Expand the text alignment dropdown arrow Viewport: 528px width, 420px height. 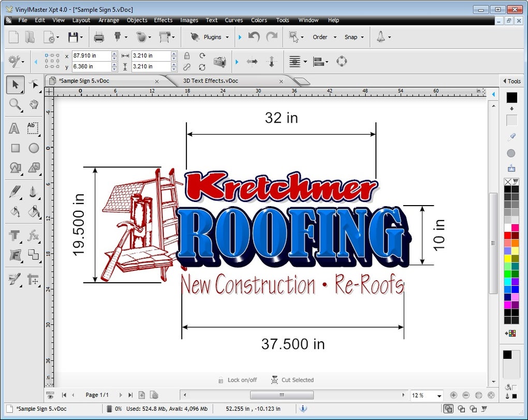tap(305, 62)
